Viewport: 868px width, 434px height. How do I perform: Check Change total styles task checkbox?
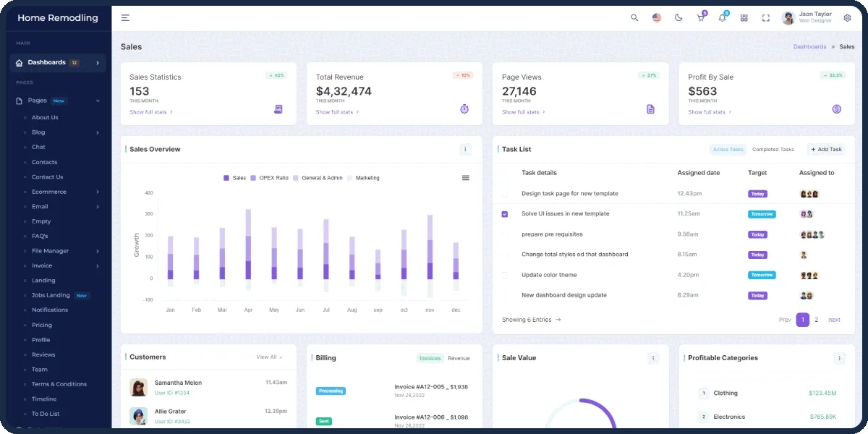click(505, 255)
